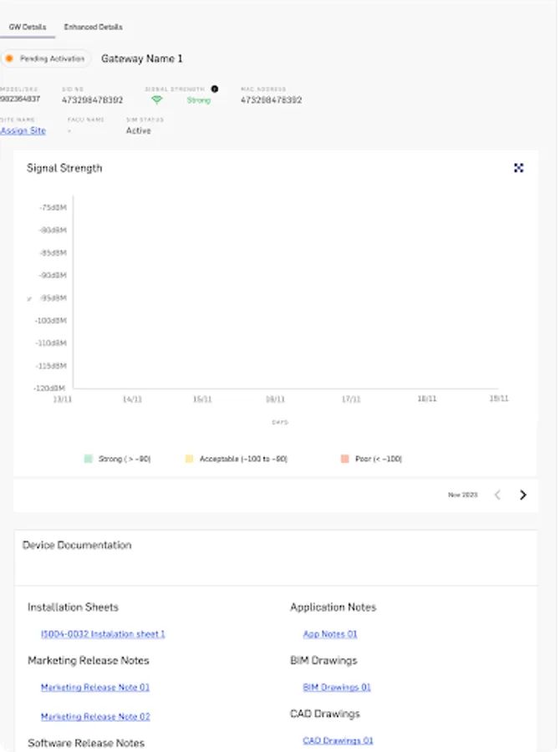Click the Gateway Name 1 title
Viewport: 560px width, 752px height.
click(x=140, y=58)
